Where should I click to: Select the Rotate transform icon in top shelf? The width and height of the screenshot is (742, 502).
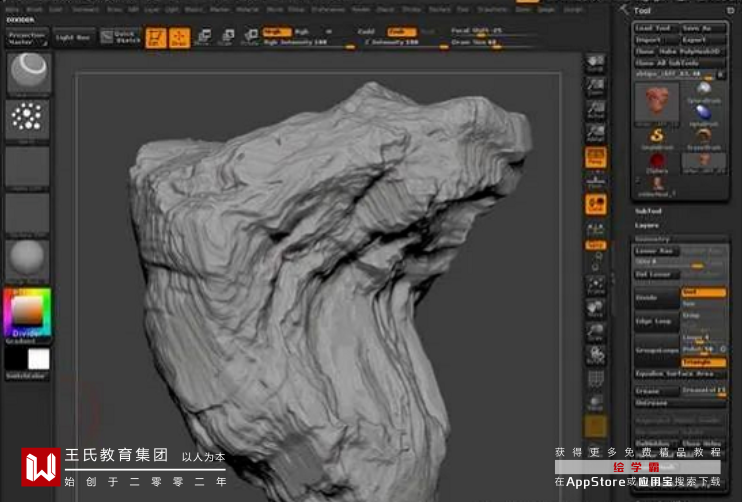250,37
